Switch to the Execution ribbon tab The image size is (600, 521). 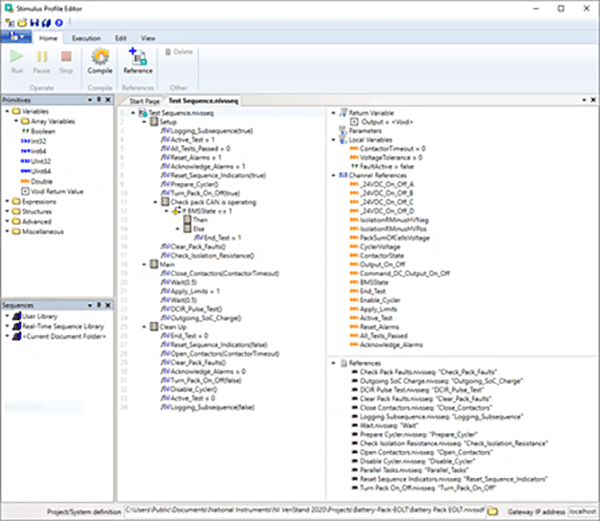tap(86, 38)
